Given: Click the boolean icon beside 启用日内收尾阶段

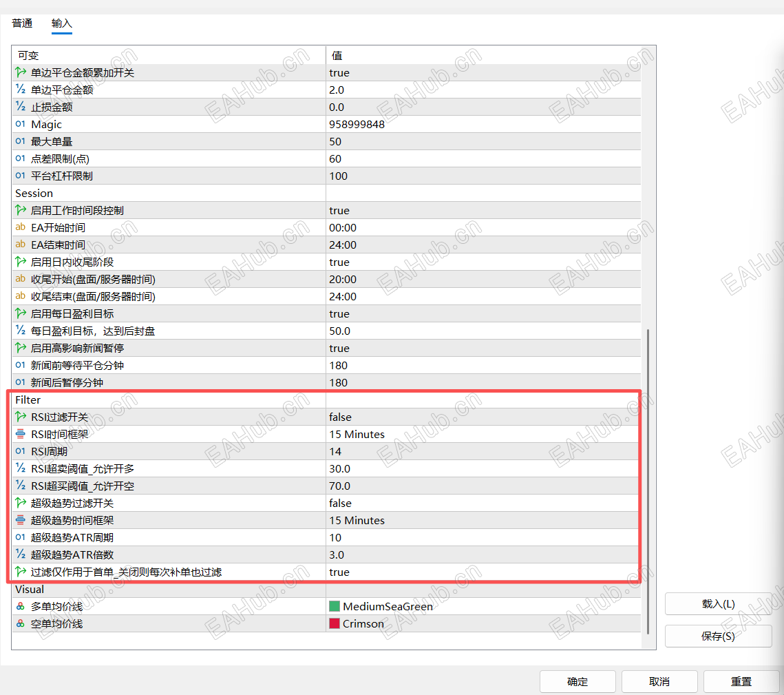Looking at the screenshot, I should coord(21,262).
